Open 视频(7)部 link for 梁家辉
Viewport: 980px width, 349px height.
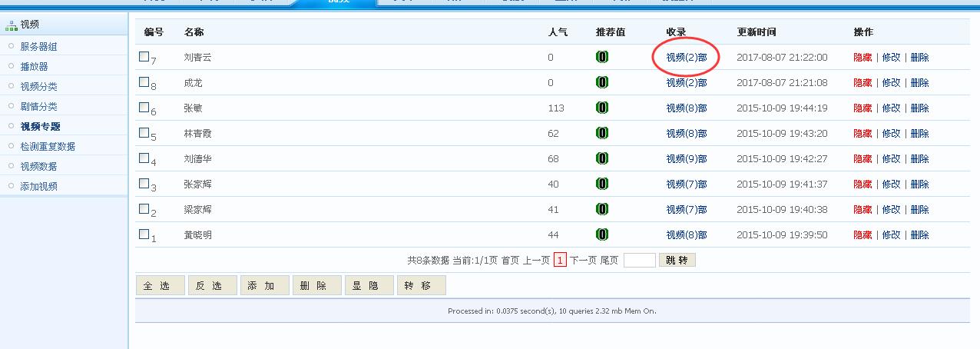point(687,210)
